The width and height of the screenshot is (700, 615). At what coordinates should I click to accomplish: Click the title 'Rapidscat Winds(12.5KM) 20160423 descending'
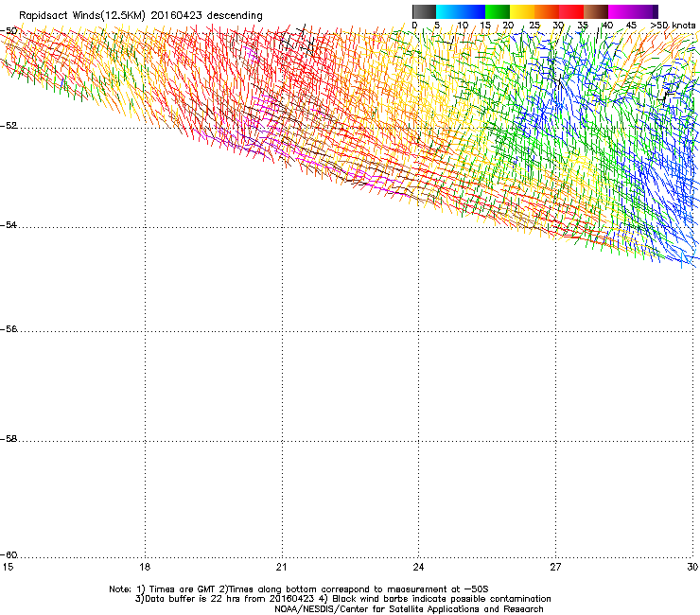point(141,16)
